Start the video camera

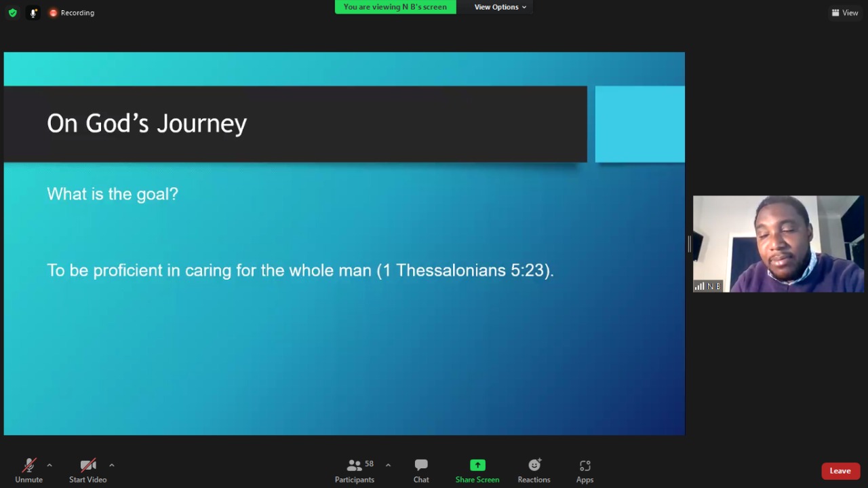(x=87, y=471)
